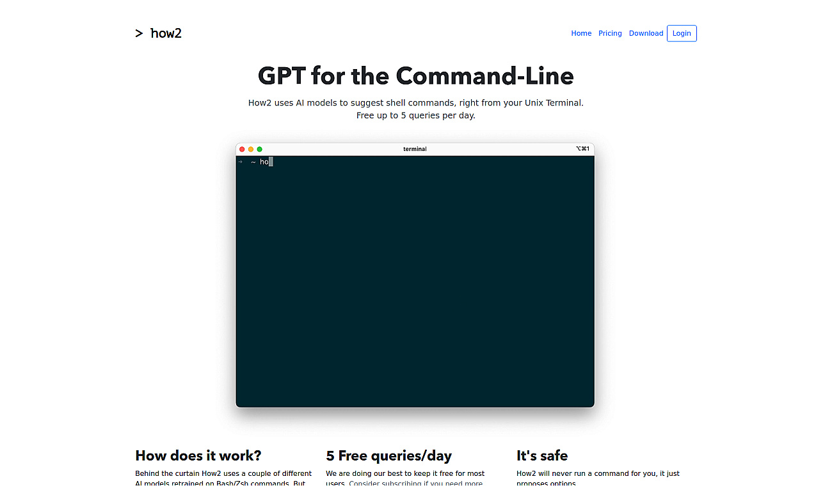The height and width of the screenshot is (504, 832).
Task: Click the Login button
Action: point(682,33)
